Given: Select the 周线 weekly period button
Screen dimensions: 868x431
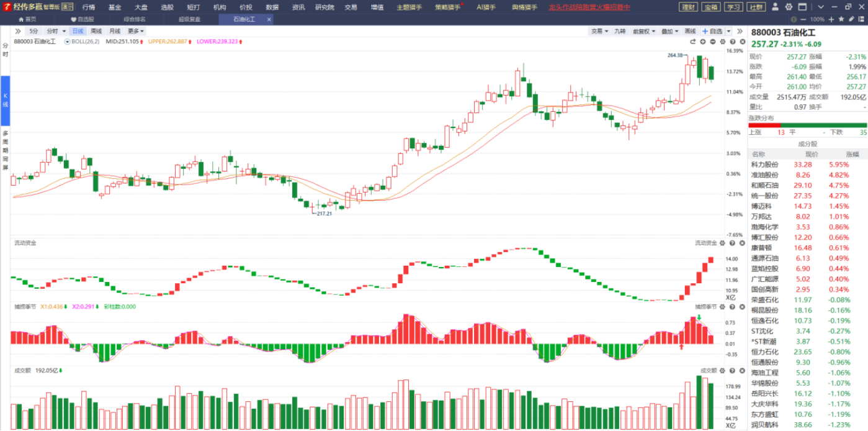Looking at the screenshot, I should click(96, 31).
